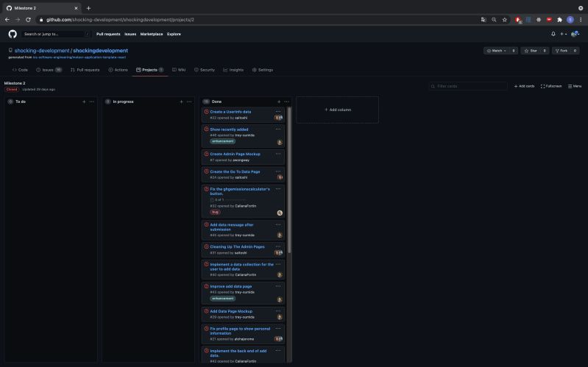This screenshot has height=367, width=588.
Task: Open the To do column options menu
Action: pos(92,101)
